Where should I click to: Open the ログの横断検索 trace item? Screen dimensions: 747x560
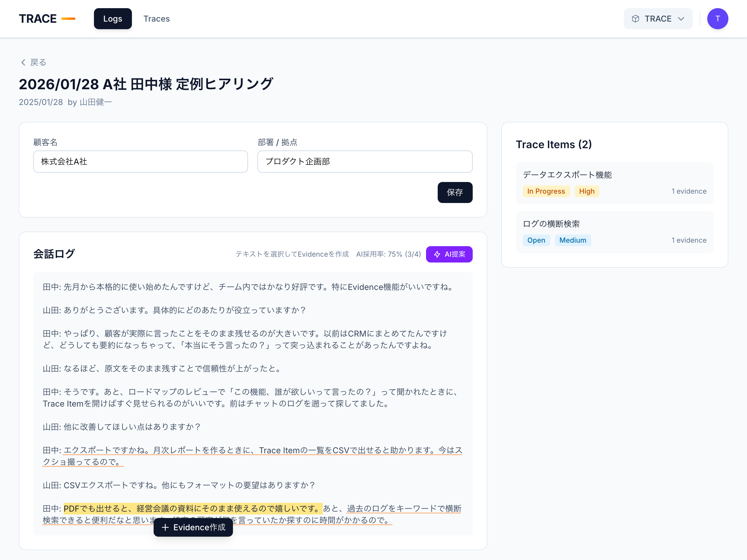(x=615, y=232)
